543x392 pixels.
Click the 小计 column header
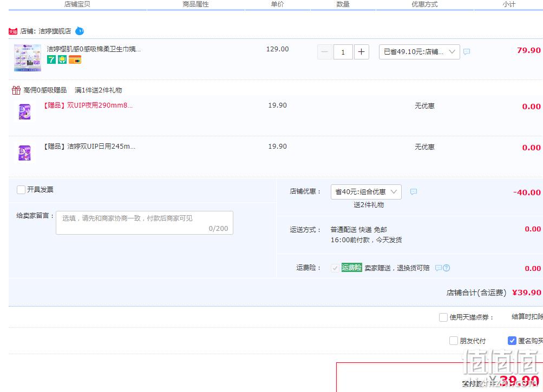(509, 4)
